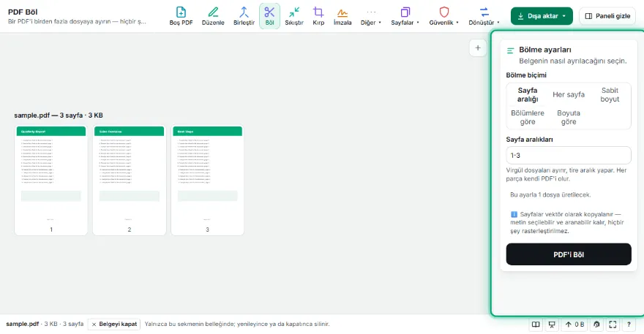
Task: Open the Düzenle pencil tool
Action: point(213,16)
